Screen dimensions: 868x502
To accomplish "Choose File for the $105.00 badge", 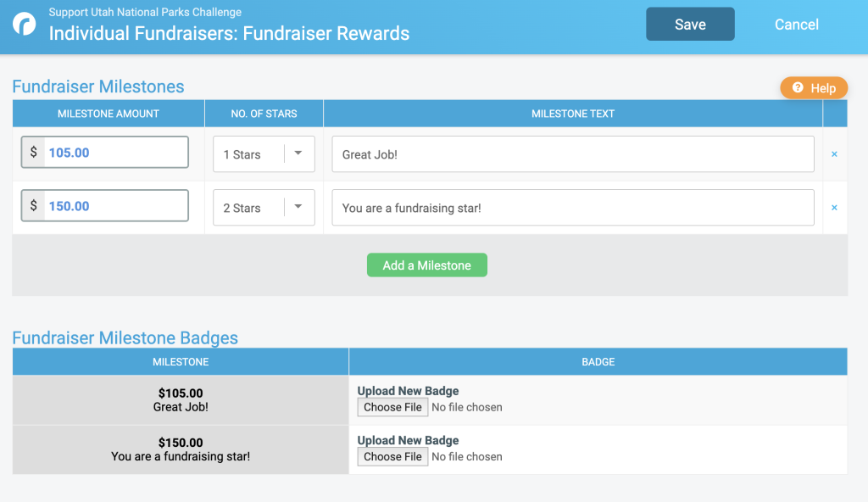I will 392,407.
